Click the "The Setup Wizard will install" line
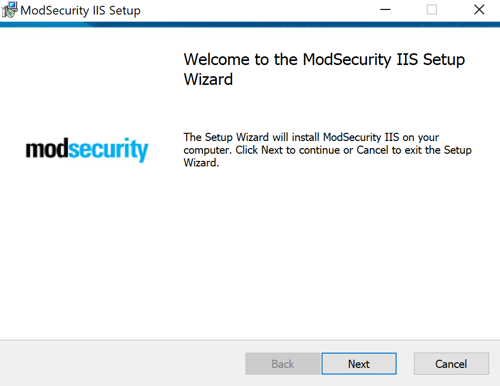This screenshot has height=386, width=500. [311, 137]
